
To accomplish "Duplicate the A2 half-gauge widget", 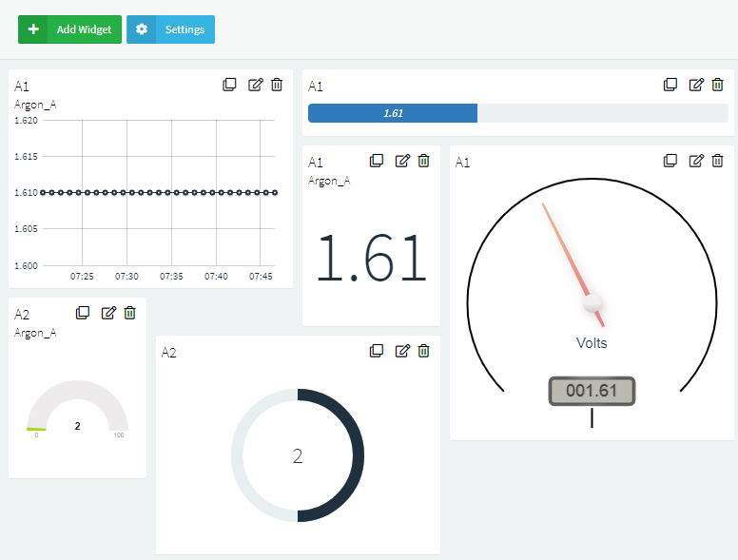I will 83,313.
